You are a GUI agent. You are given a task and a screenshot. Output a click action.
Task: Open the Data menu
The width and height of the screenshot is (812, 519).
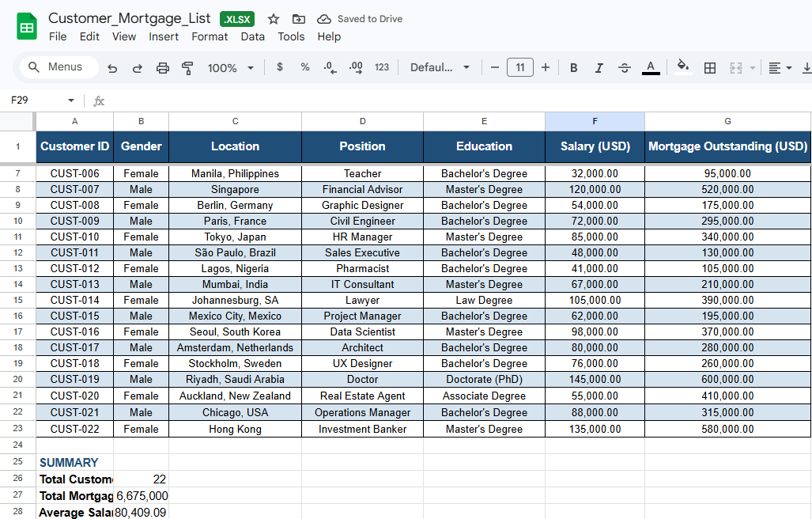coord(253,36)
